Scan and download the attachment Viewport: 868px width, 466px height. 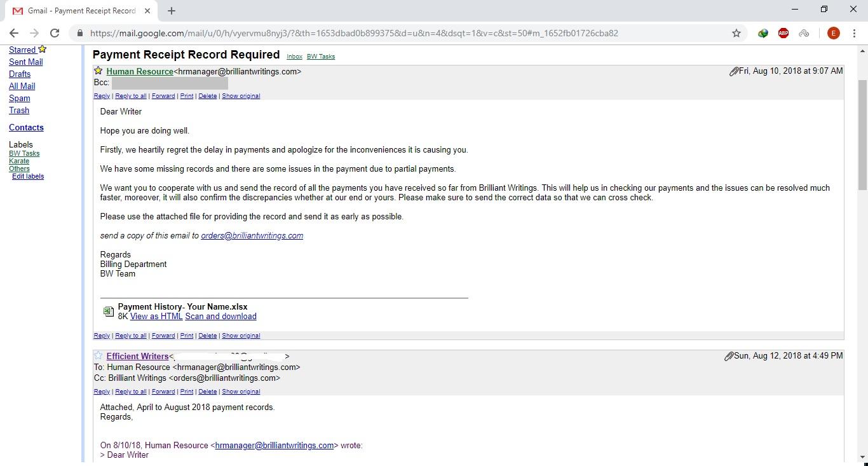(221, 316)
